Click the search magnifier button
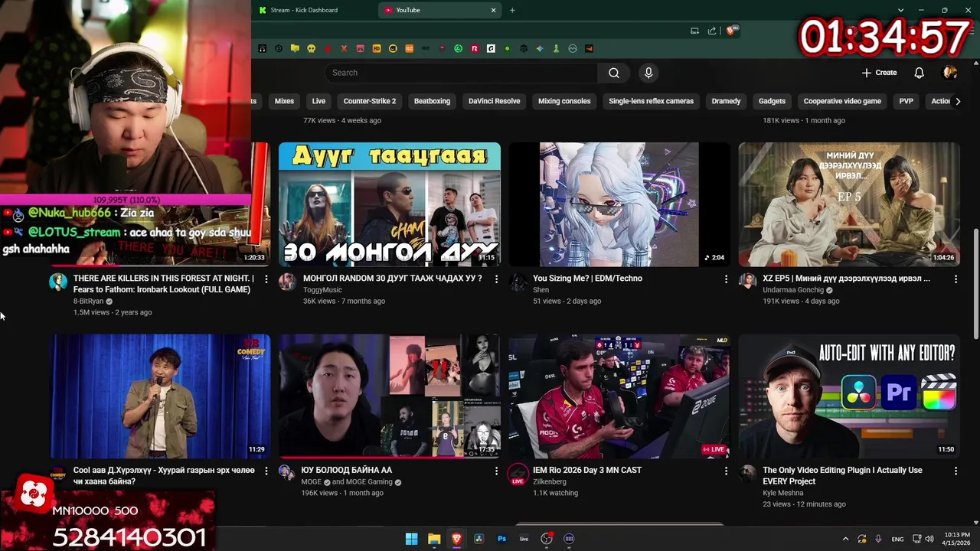Image resolution: width=980 pixels, height=551 pixels. (x=613, y=73)
